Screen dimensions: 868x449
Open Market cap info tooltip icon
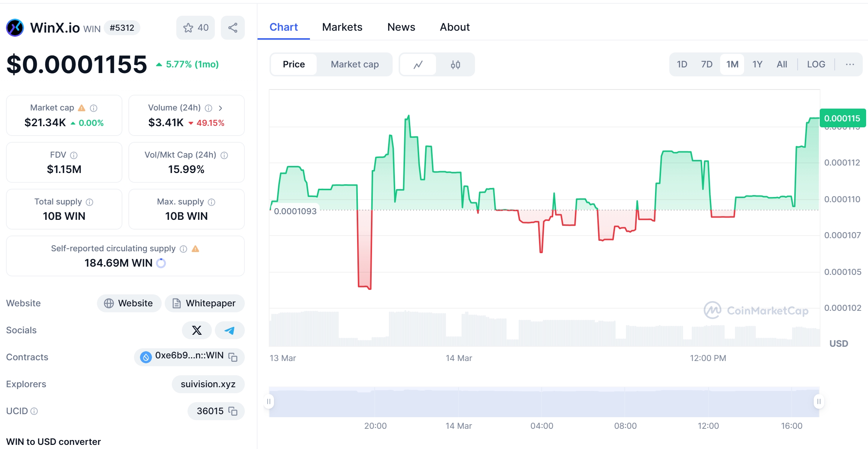pos(94,108)
